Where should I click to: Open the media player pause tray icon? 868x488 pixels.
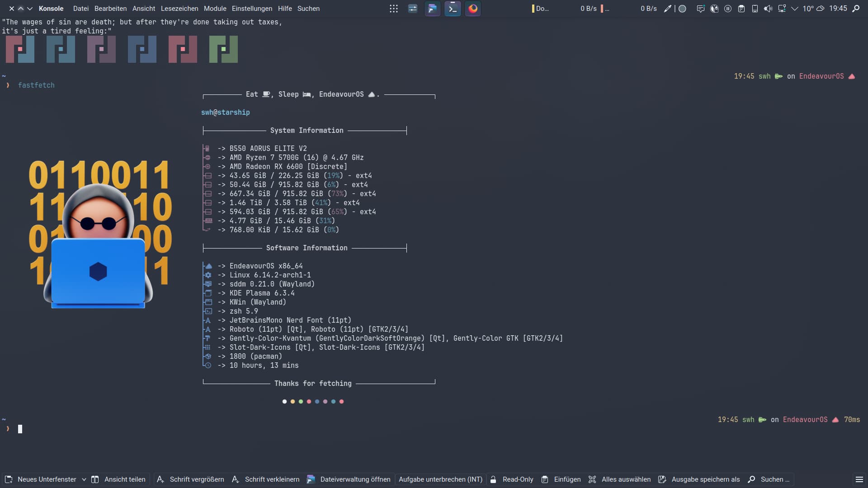(728, 9)
